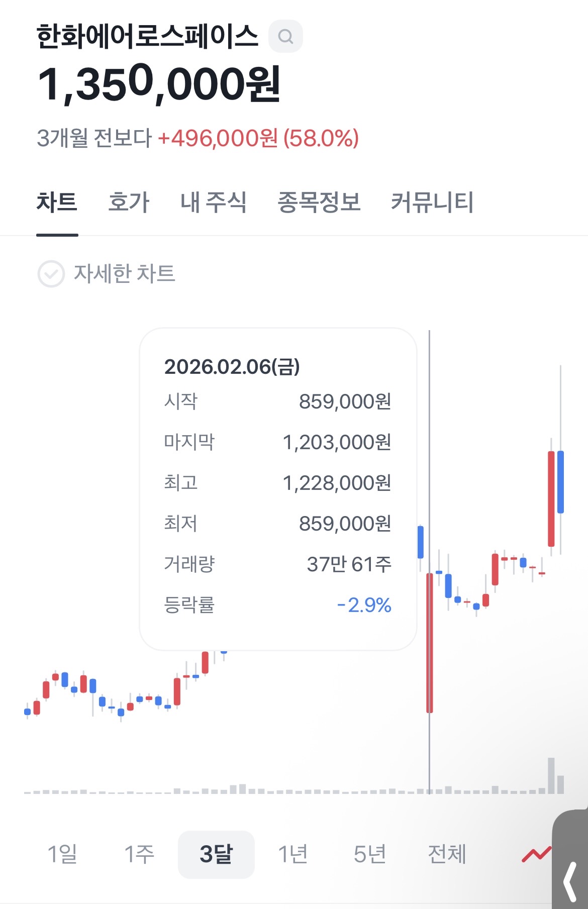The width and height of the screenshot is (588, 909).
Task: Open the 내 주식 tab
Action: 213,203
